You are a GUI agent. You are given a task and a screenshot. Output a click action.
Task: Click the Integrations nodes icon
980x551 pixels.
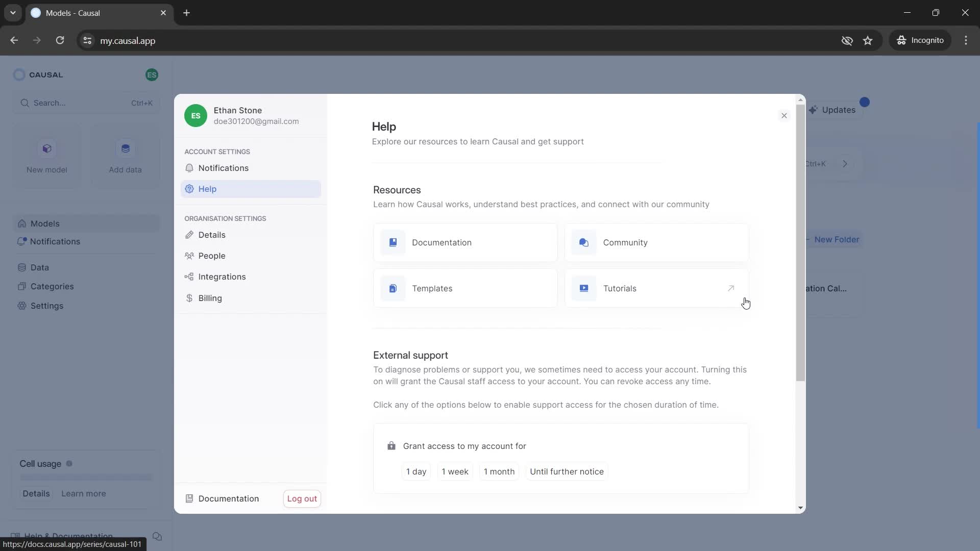(189, 277)
